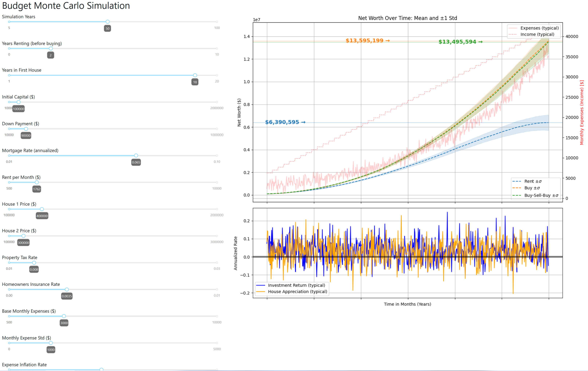
Task: Click the Down Payment slider handle
Action: click(x=26, y=129)
